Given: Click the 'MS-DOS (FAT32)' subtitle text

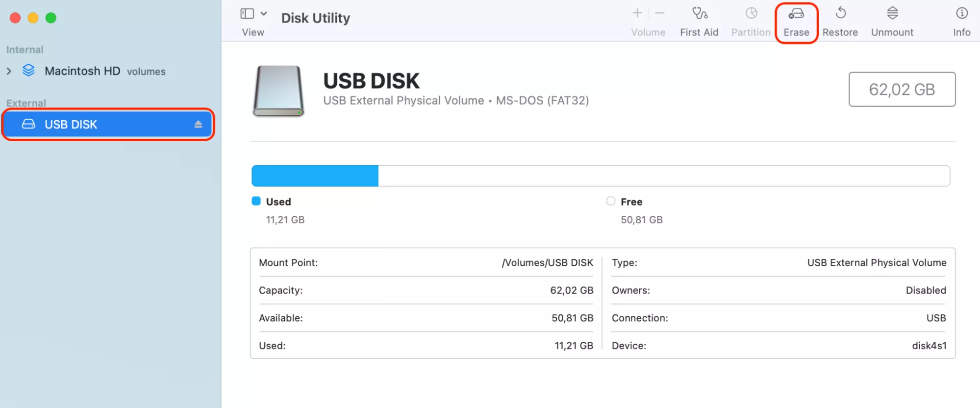Looking at the screenshot, I should [x=542, y=101].
